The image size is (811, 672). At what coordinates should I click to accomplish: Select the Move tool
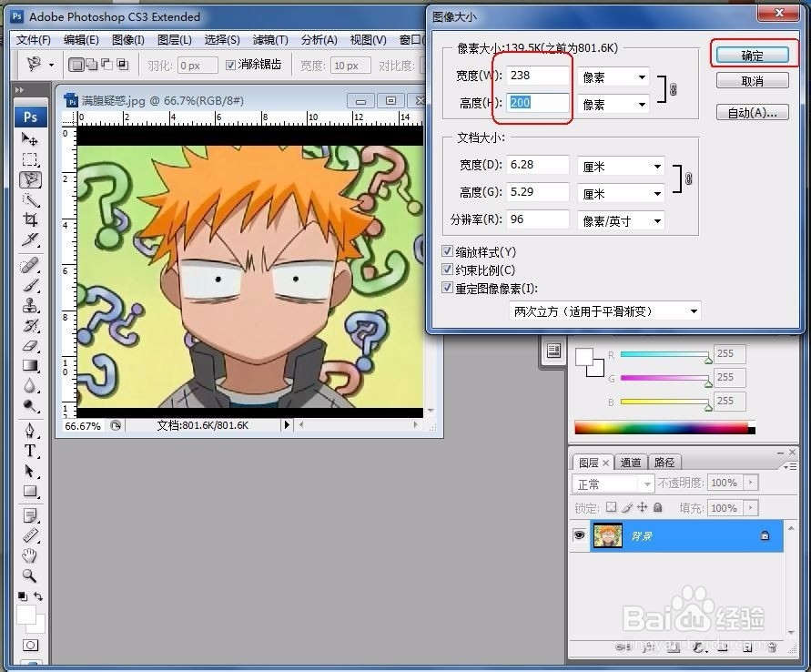(29, 139)
